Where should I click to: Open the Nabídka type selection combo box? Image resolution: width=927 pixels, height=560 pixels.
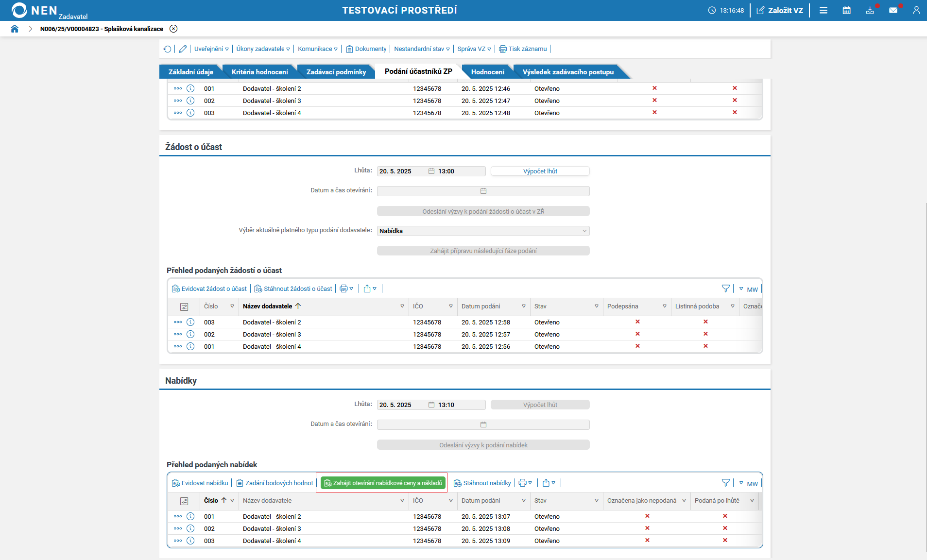483,231
